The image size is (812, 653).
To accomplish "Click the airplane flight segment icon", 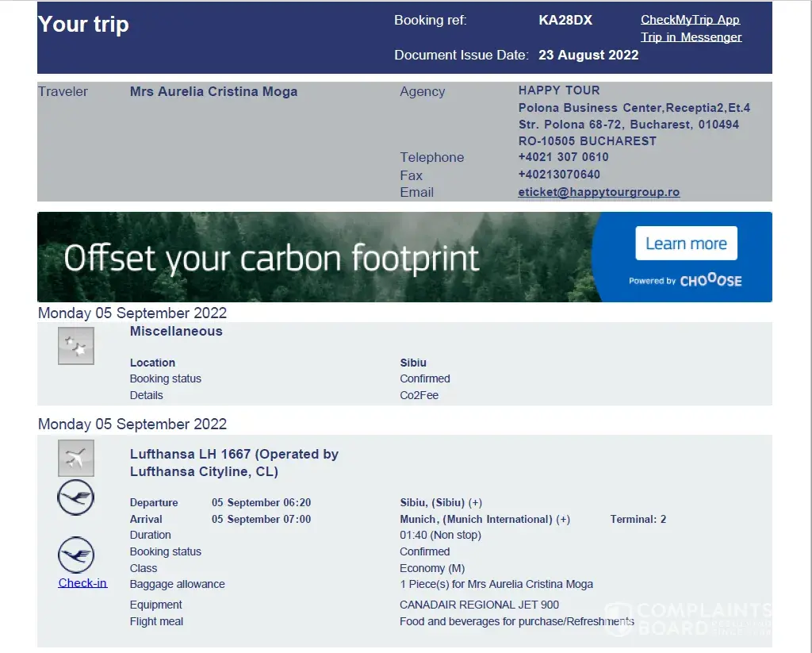I will click(76, 458).
